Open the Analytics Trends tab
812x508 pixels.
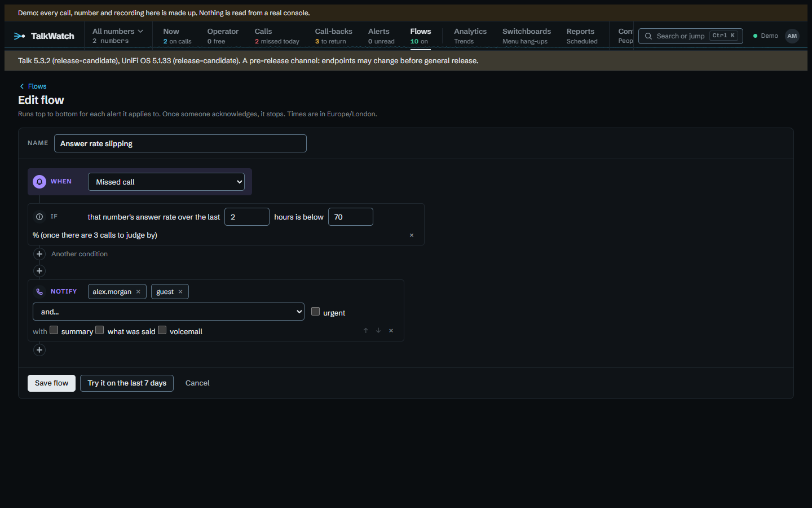(x=470, y=36)
